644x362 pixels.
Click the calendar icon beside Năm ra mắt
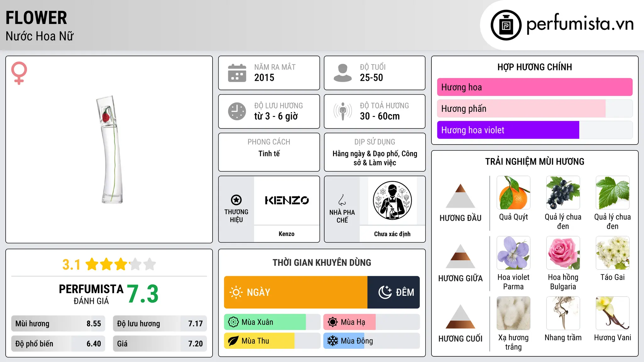pos(237,73)
